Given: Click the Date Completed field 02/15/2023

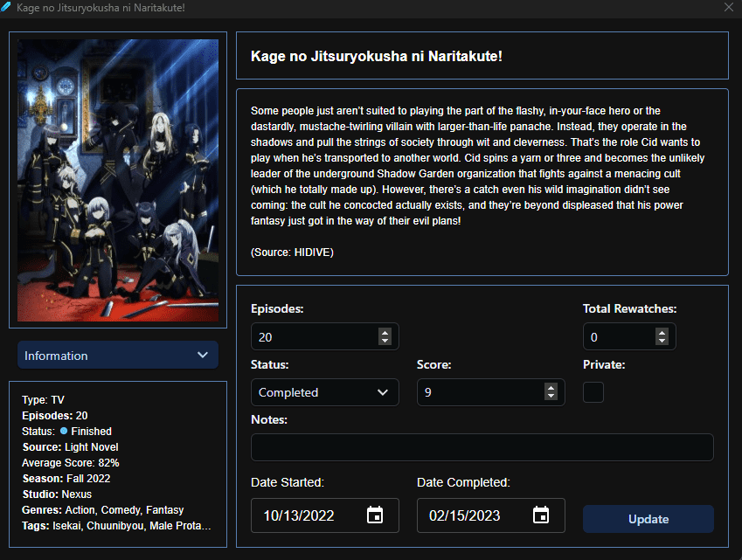Looking at the screenshot, I should (490, 515).
